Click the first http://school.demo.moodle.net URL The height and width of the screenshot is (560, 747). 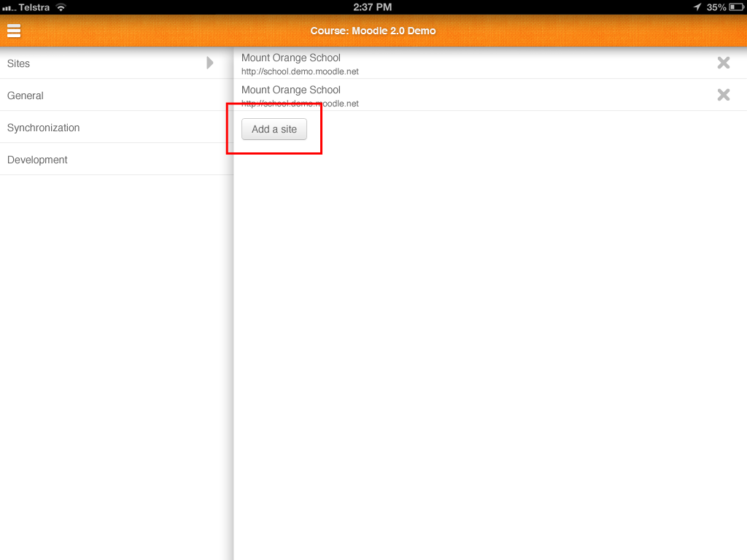tap(300, 71)
